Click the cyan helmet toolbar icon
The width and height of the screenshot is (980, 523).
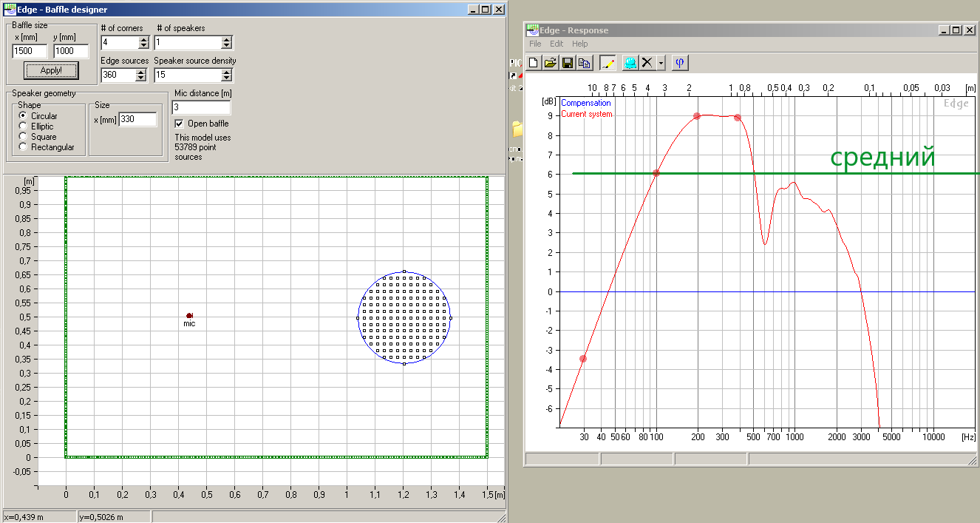pos(630,63)
